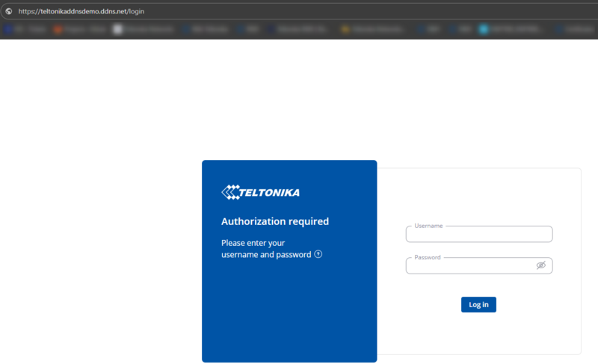
Task: Toggle password visibility eye icon
Action: (541, 265)
